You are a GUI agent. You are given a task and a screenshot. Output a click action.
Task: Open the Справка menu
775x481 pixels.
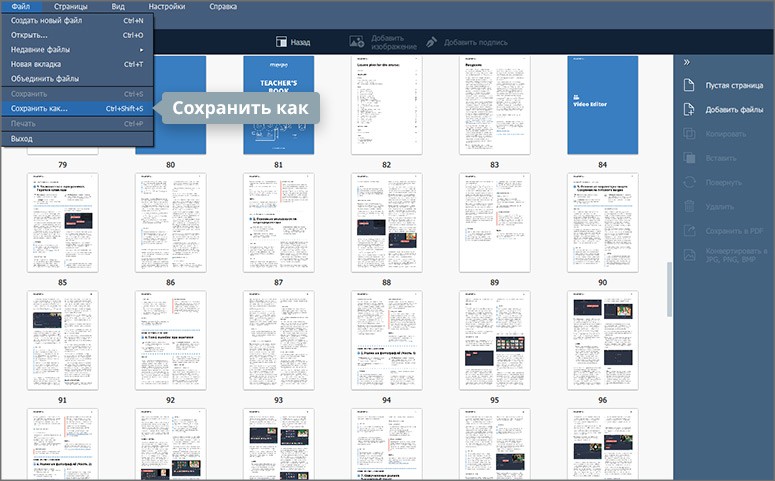coord(223,6)
